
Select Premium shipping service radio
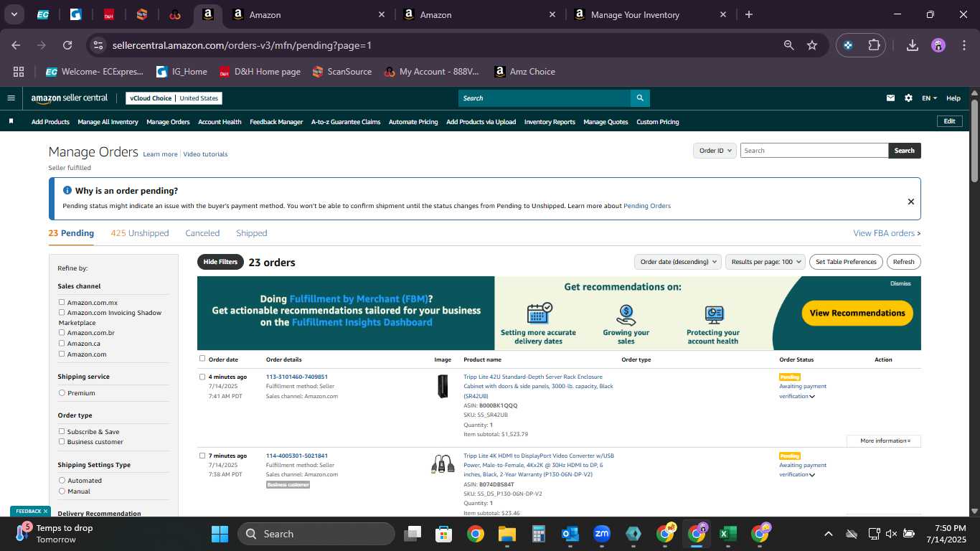click(62, 393)
